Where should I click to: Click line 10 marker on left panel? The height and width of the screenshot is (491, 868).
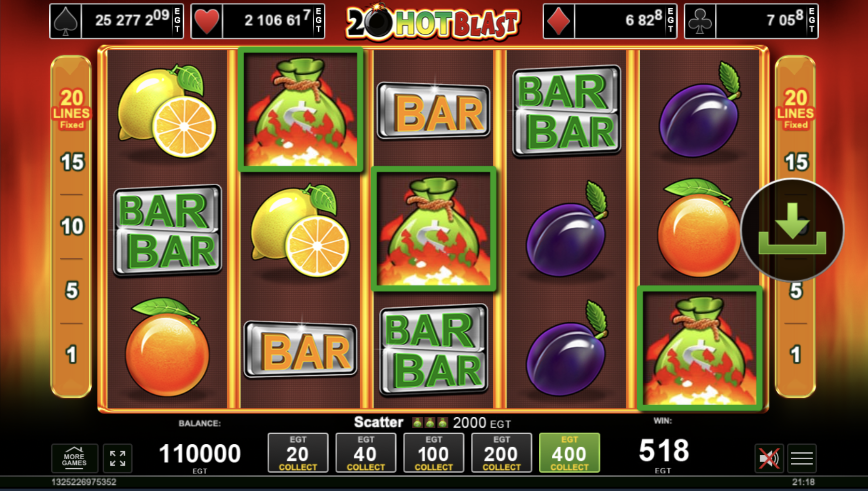click(x=72, y=226)
